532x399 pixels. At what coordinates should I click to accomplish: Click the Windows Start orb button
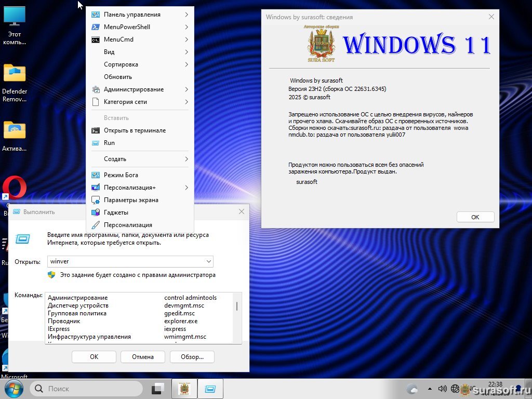point(13,389)
